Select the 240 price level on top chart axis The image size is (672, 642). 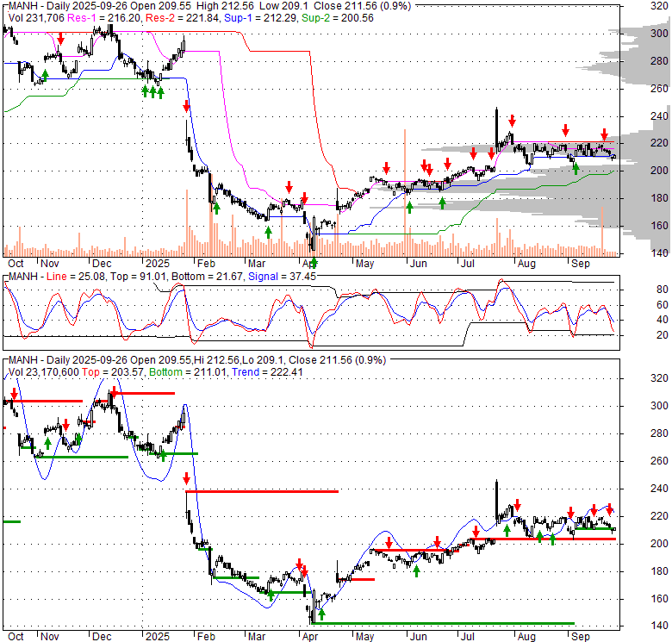[x=659, y=115]
